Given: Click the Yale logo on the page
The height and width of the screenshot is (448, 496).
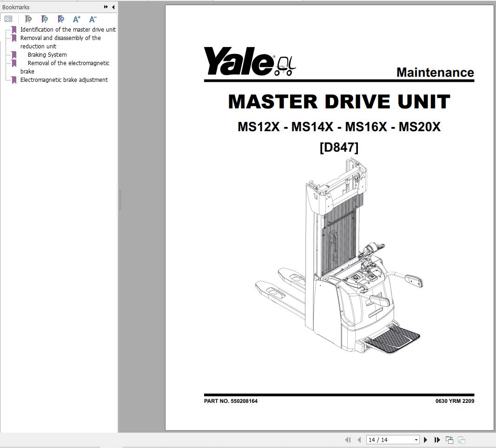Looking at the screenshot, I should click(250, 61).
